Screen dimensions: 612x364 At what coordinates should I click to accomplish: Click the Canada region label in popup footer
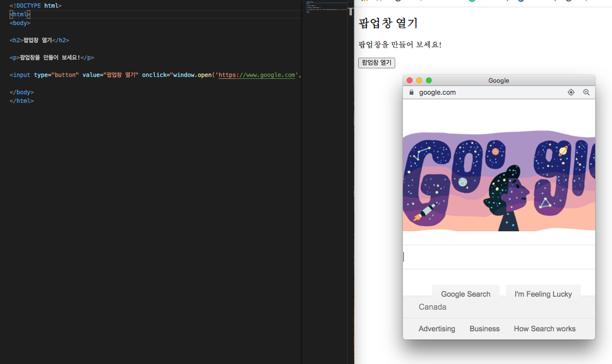tap(433, 307)
